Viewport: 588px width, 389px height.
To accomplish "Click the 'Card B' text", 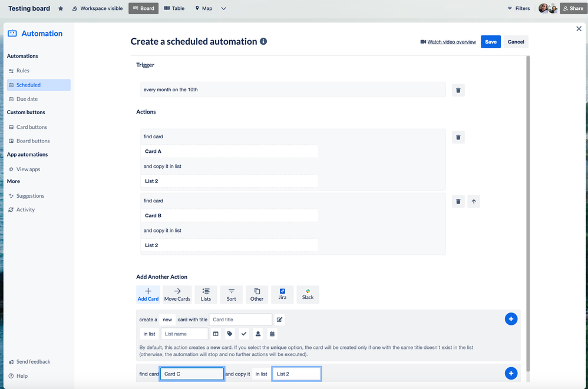I will [x=153, y=215].
